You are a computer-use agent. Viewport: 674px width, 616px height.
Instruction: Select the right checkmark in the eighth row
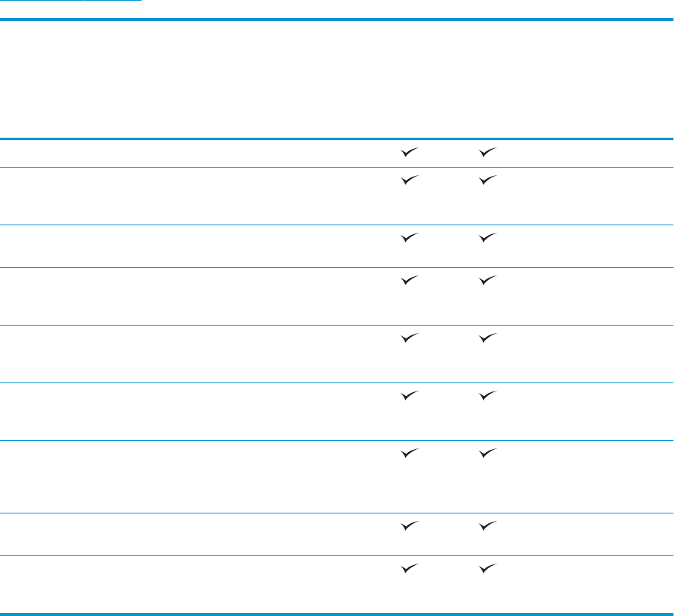490,525
